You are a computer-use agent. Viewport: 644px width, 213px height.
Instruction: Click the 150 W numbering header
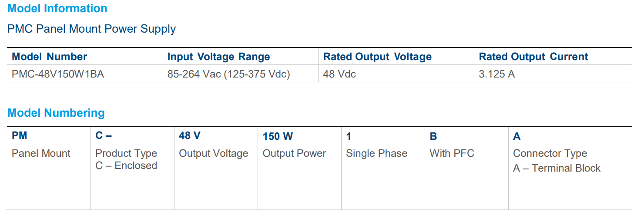(x=278, y=136)
